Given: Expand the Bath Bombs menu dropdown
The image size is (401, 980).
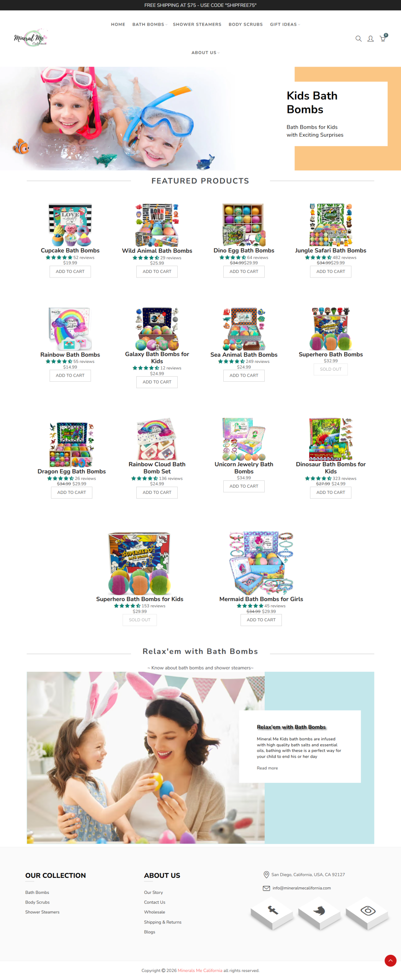Looking at the screenshot, I should click(150, 24).
